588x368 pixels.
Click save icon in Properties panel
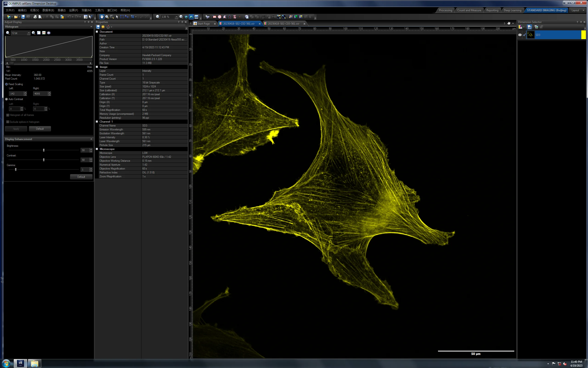click(98, 27)
